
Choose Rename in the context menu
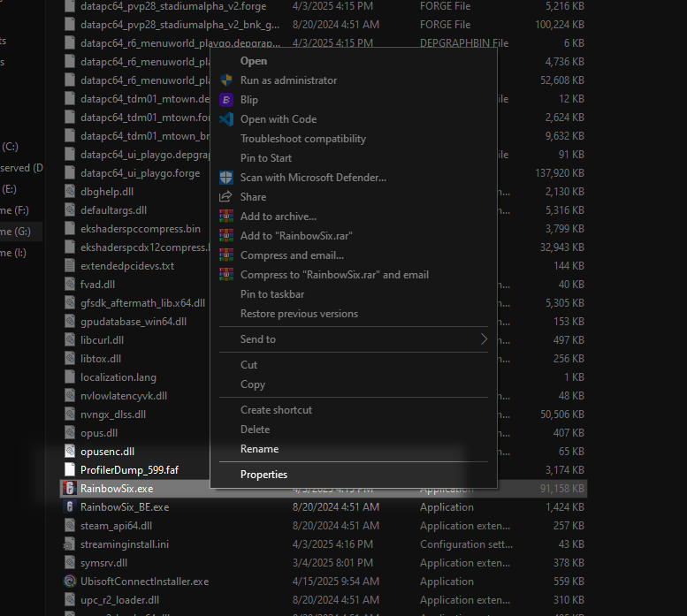(353, 449)
